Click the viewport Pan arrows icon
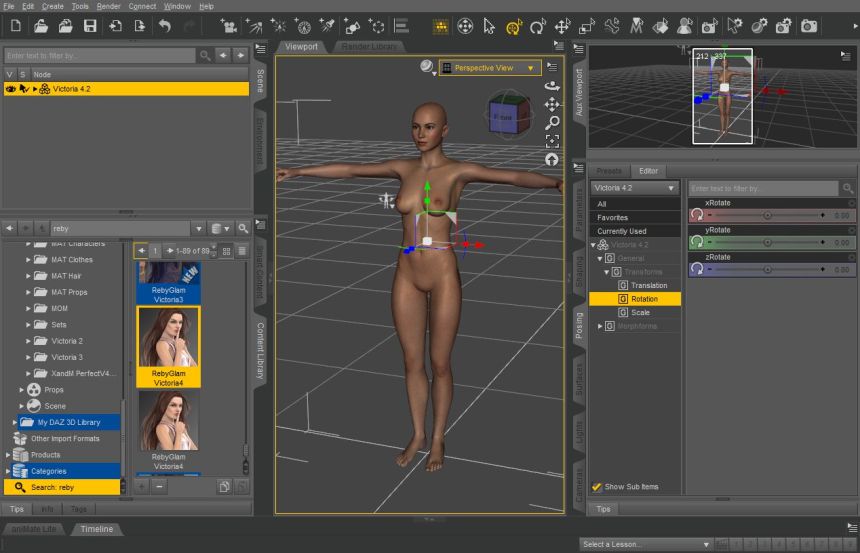Viewport: 860px width, 553px height. pyautogui.click(x=552, y=104)
